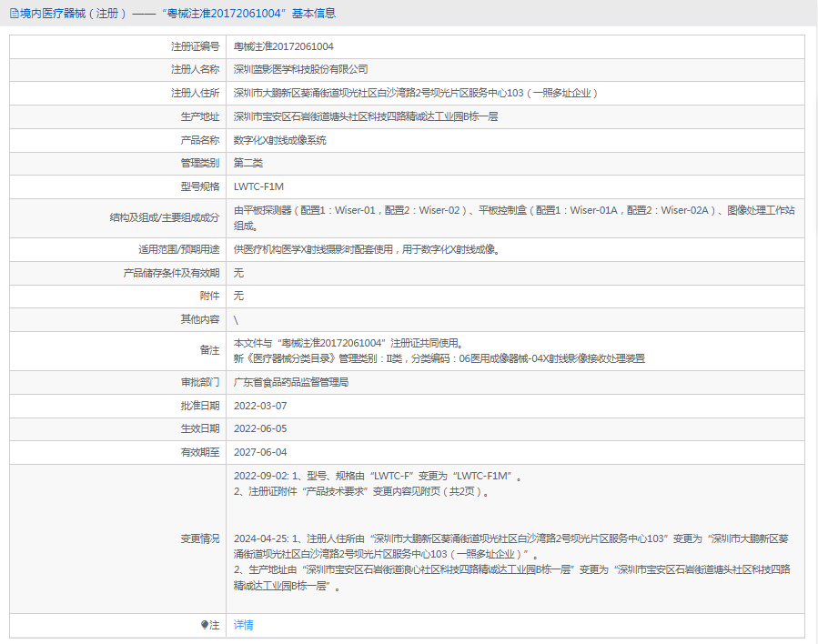Click the 审批部门 label
818x644 pixels.
click(x=200, y=382)
